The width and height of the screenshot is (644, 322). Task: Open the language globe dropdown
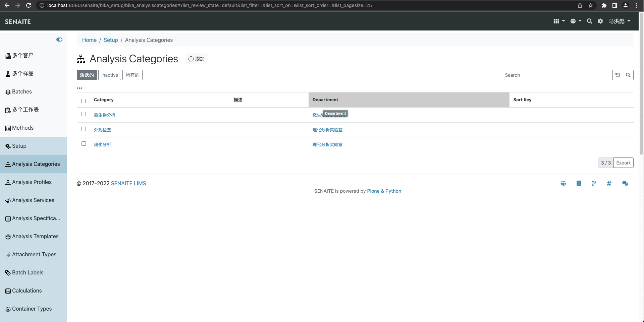(576, 21)
